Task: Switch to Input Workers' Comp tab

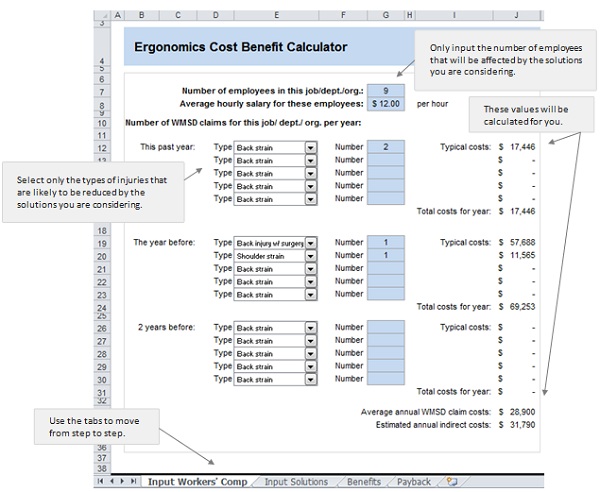Action: pyautogui.click(x=197, y=482)
